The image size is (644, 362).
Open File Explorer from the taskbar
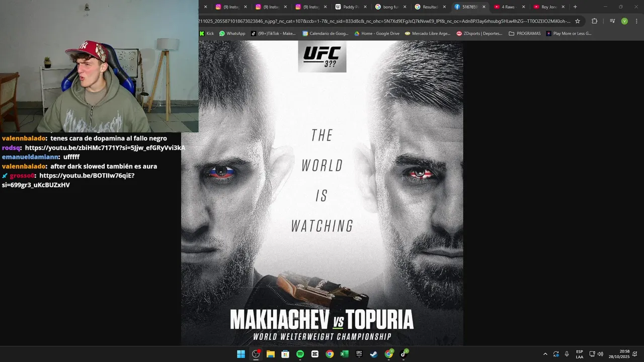click(x=270, y=354)
